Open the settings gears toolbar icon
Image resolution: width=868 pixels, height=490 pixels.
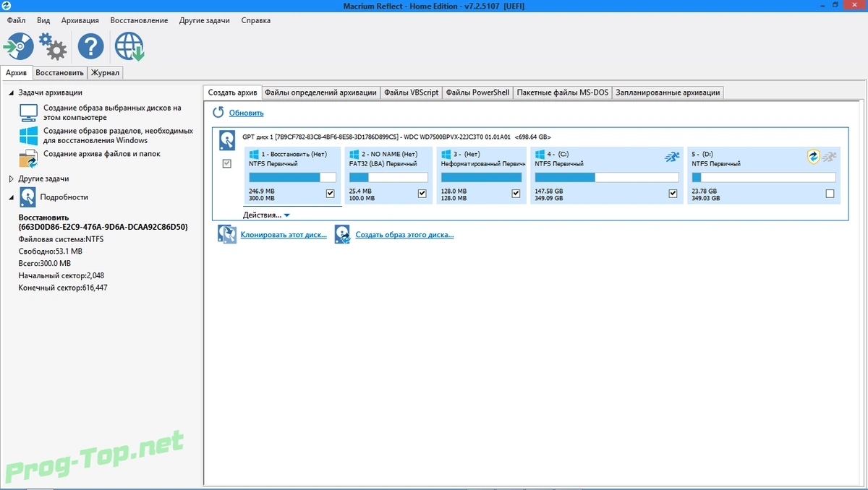click(x=54, y=47)
